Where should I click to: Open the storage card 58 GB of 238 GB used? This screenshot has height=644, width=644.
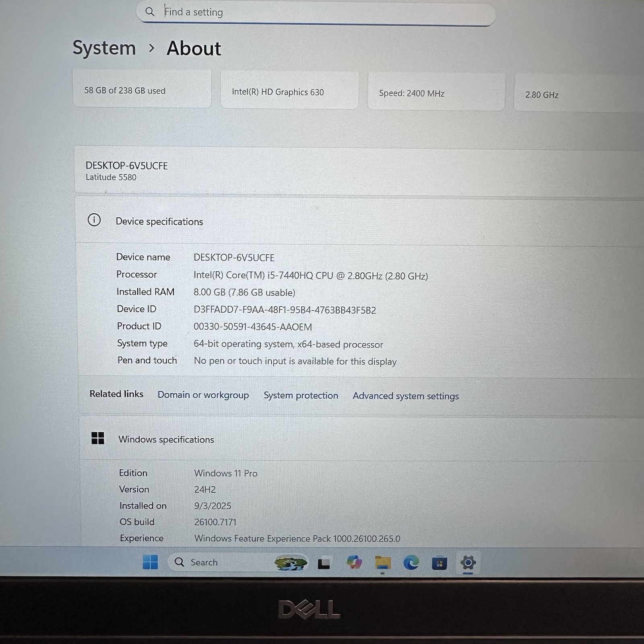(x=142, y=89)
